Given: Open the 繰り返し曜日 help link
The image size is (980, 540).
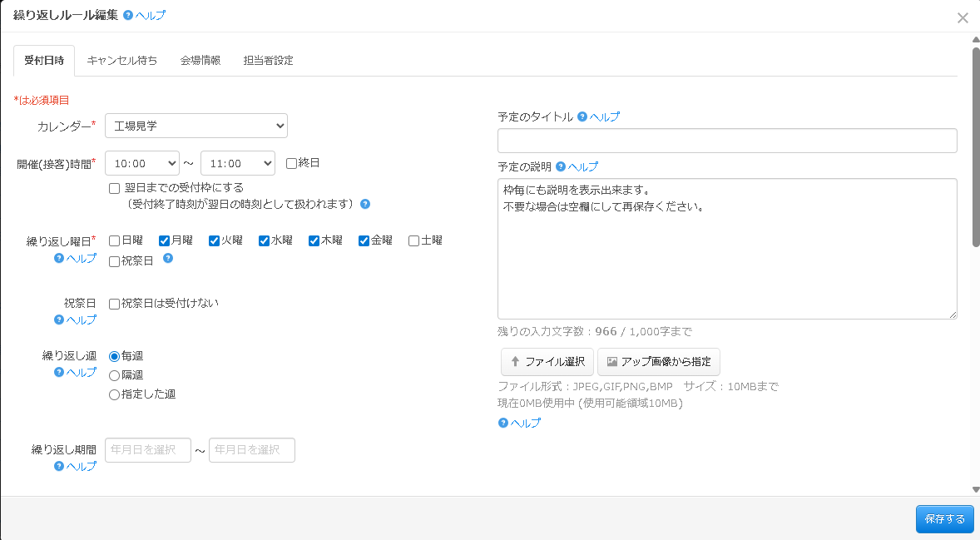Looking at the screenshot, I should pyautogui.click(x=75, y=259).
